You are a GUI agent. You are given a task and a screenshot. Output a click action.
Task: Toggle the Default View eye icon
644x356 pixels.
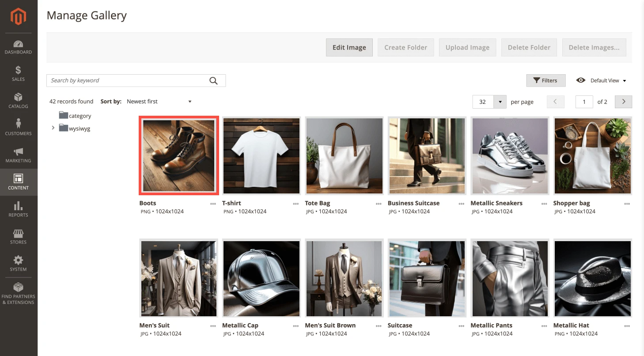coord(581,80)
